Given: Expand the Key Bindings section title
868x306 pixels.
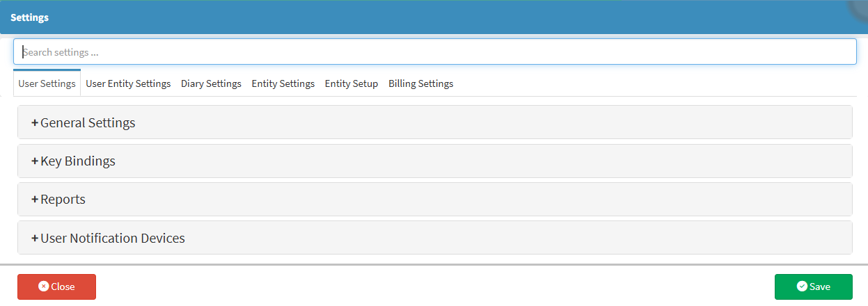Looking at the screenshot, I should tap(78, 161).
